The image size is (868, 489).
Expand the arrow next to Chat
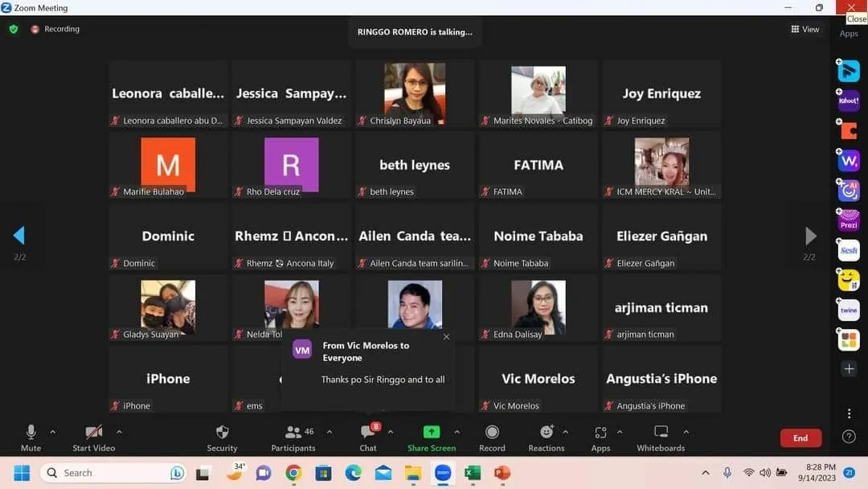[x=391, y=432]
